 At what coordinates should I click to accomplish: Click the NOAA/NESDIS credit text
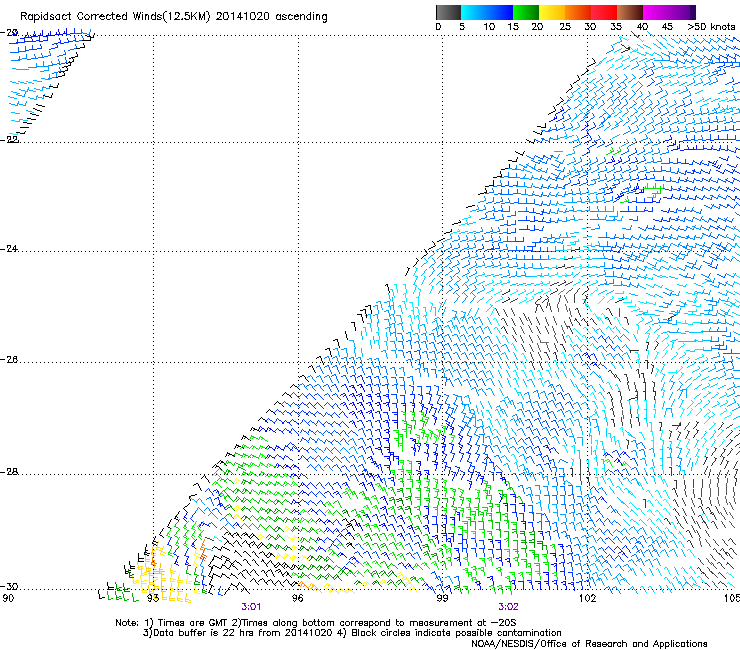(589, 644)
